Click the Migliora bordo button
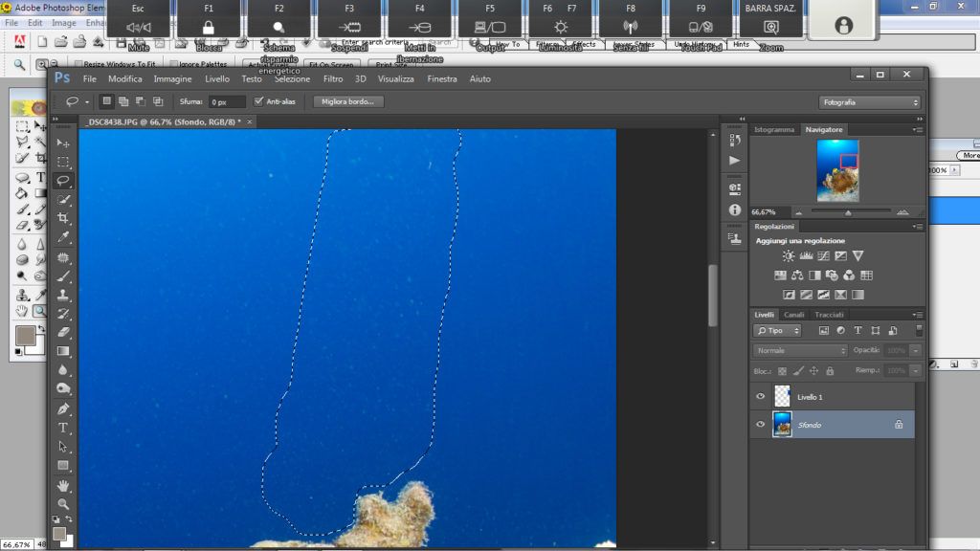The width and height of the screenshot is (980, 551). (348, 101)
